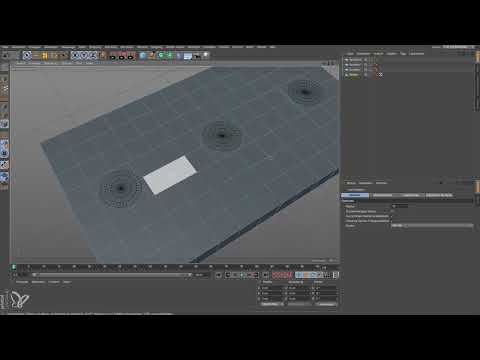
Task: Click the Light bulb icon
Action: coord(206,55)
